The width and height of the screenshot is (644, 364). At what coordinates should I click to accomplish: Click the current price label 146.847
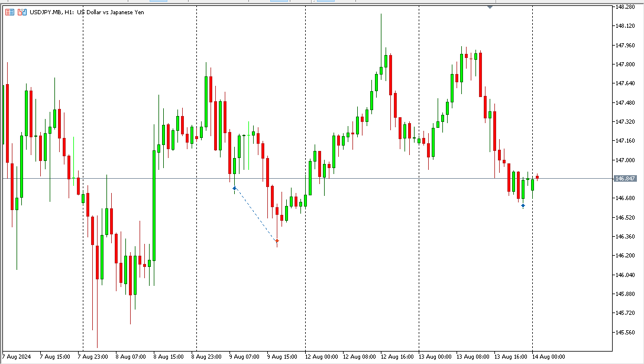point(625,179)
